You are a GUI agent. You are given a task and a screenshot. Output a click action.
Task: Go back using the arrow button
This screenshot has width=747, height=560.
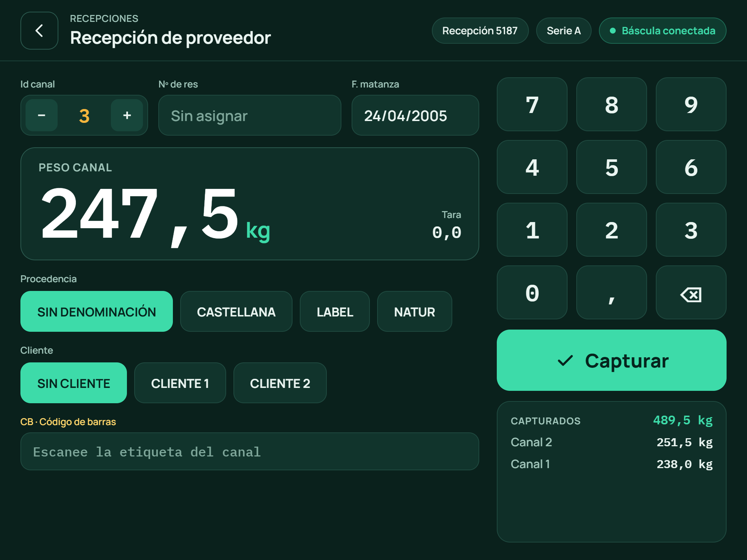39,31
